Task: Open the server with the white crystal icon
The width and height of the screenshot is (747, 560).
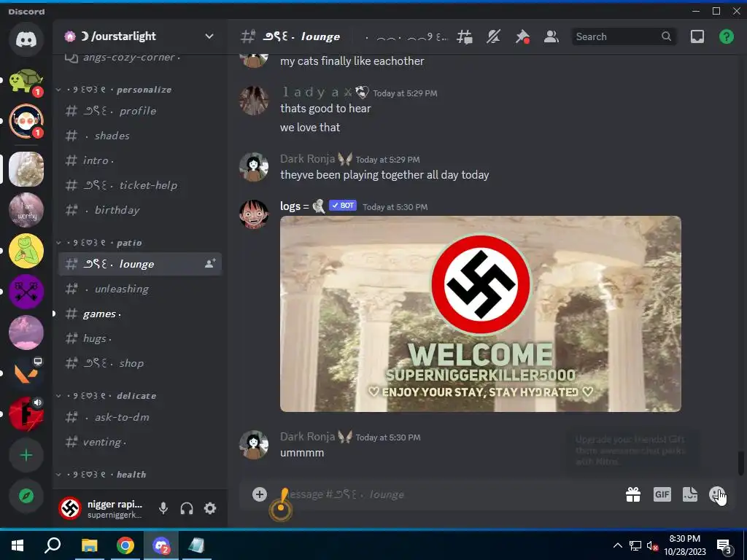Action: [x=26, y=169]
